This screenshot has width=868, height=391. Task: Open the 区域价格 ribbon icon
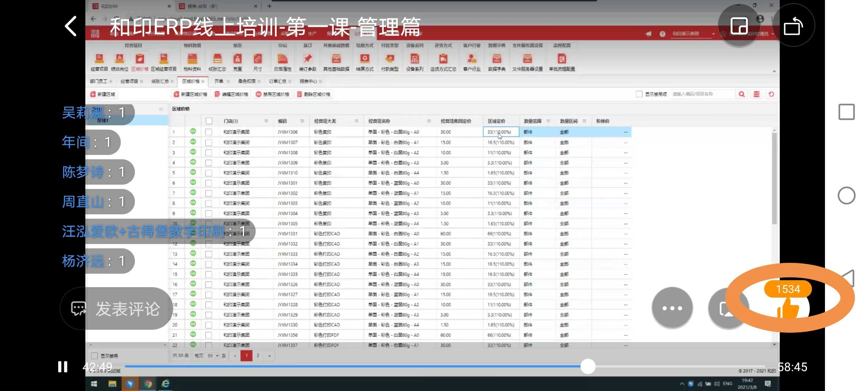(140, 62)
